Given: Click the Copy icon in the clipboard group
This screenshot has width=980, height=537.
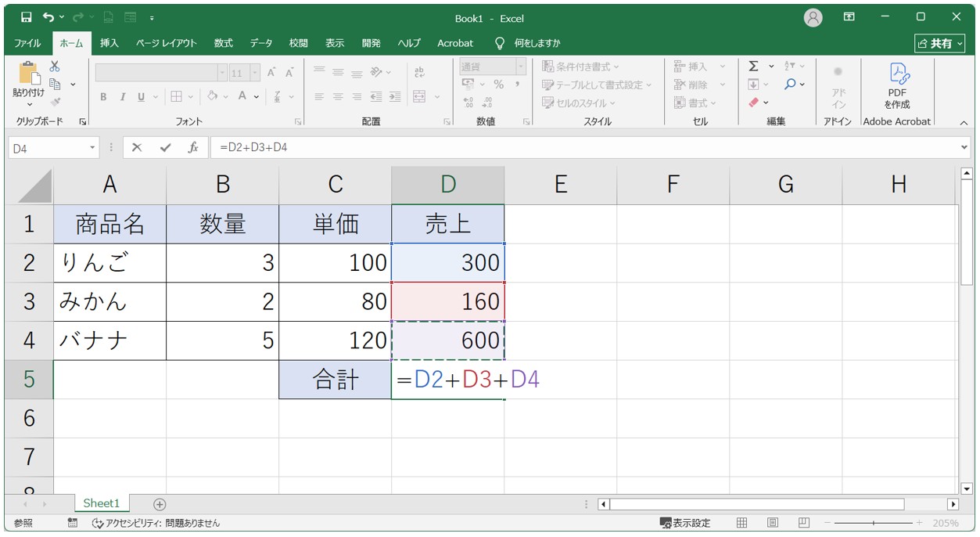Looking at the screenshot, I should click(x=55, y=84).
